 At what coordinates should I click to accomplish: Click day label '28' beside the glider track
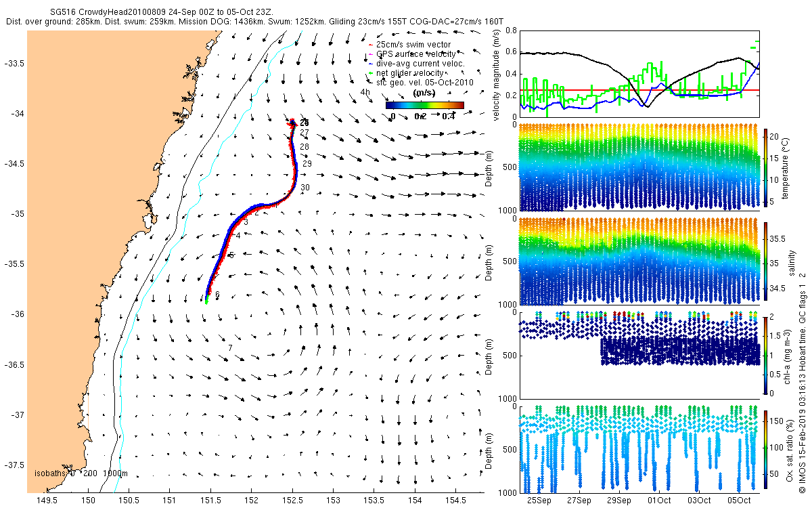(304, 147)
